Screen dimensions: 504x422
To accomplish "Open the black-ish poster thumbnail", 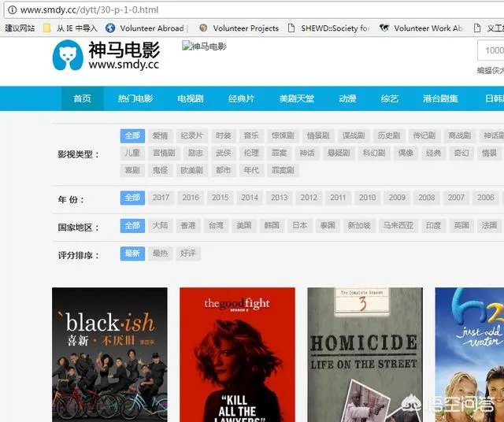I will click(x=109, y=354).
